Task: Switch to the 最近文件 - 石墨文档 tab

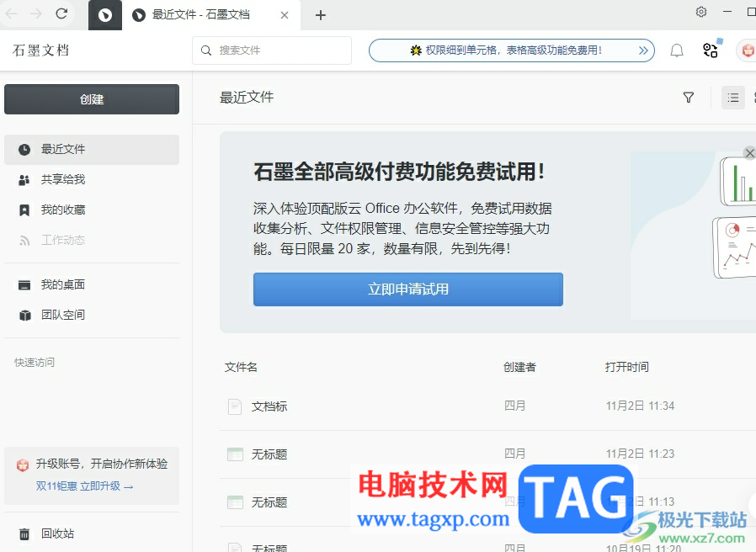Action: [x=201, y=15]
